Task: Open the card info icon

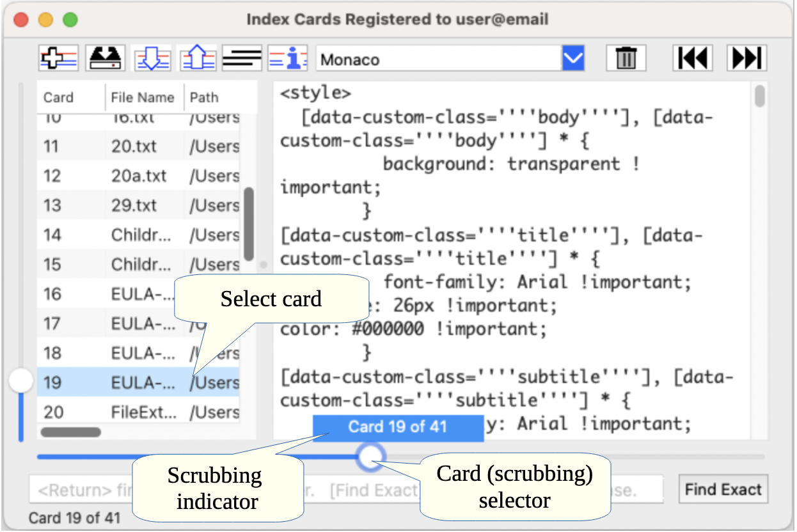Action: 287,59
